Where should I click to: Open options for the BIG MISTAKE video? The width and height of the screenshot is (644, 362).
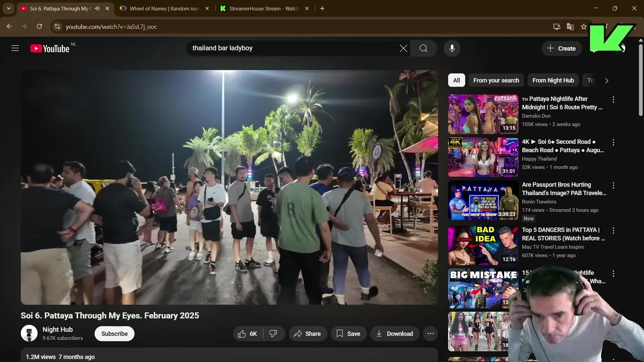(613, 274)
